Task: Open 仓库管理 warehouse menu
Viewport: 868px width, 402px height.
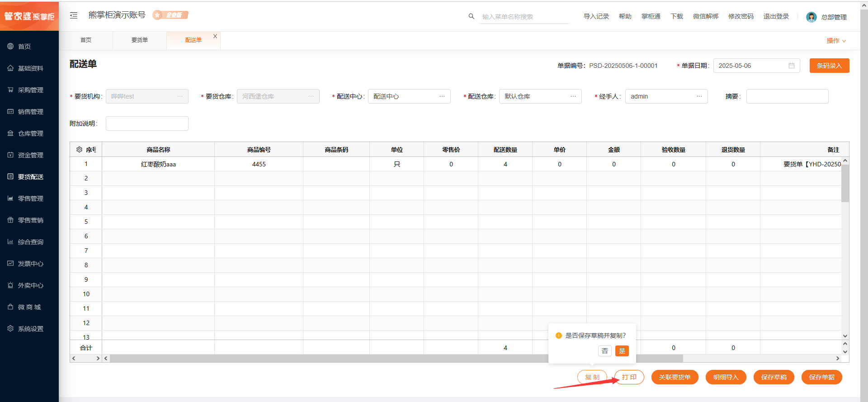Action: pyautogui.click(x=29, y=133)
